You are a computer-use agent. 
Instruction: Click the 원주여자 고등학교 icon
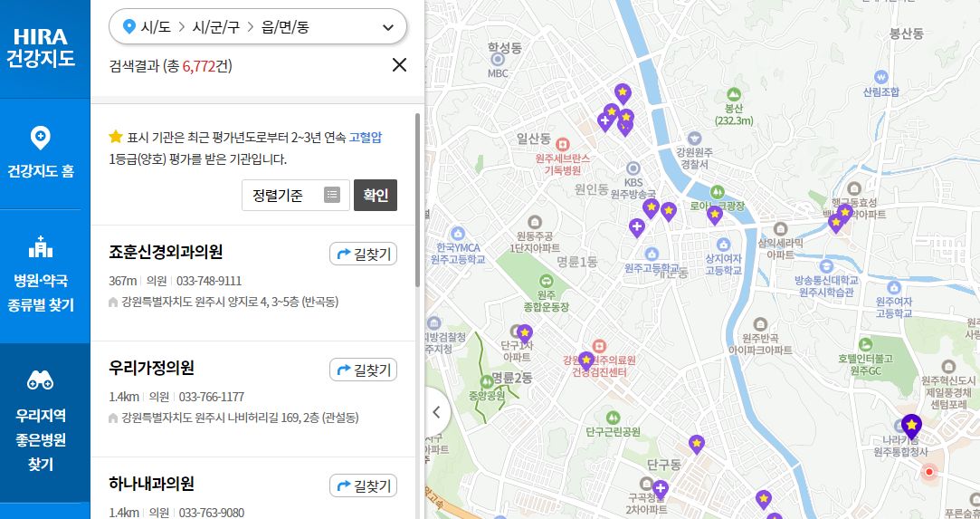pyautogui.click(x=894, y=288)
